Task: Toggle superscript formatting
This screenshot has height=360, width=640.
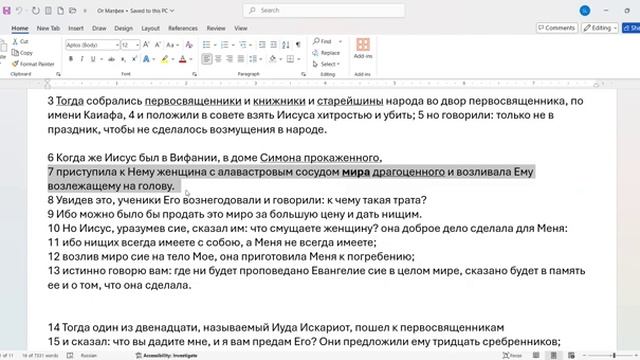Action: tap(134, 59)
